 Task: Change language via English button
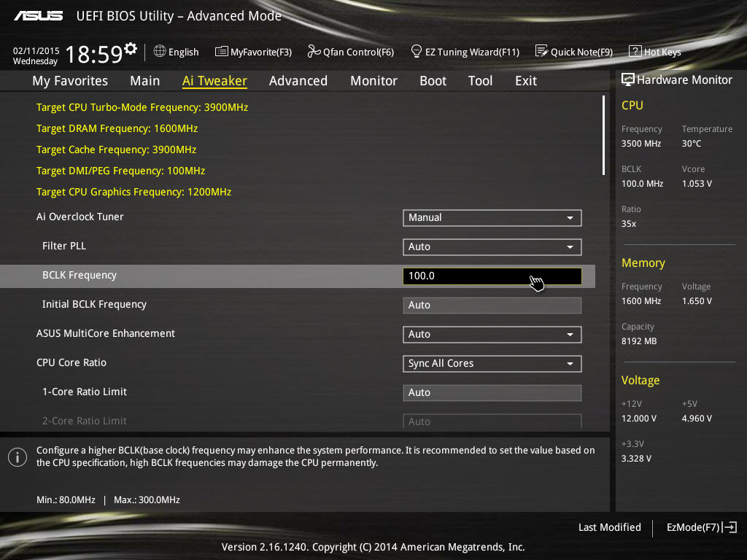coord(177,52)
